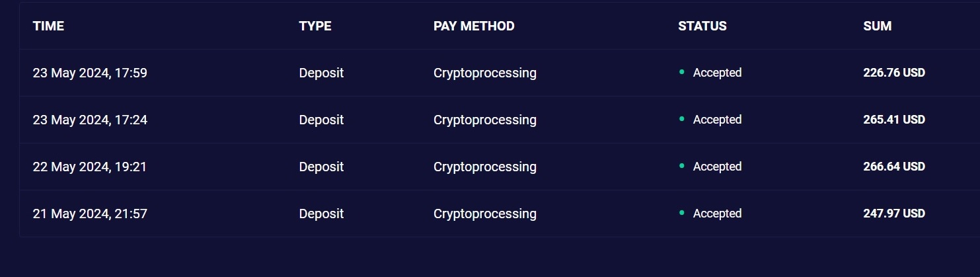This screenshot has width=980, height=277.
Task: Select the 21 May 2024, 21:57 timestamp
Action: click(90, 214)
